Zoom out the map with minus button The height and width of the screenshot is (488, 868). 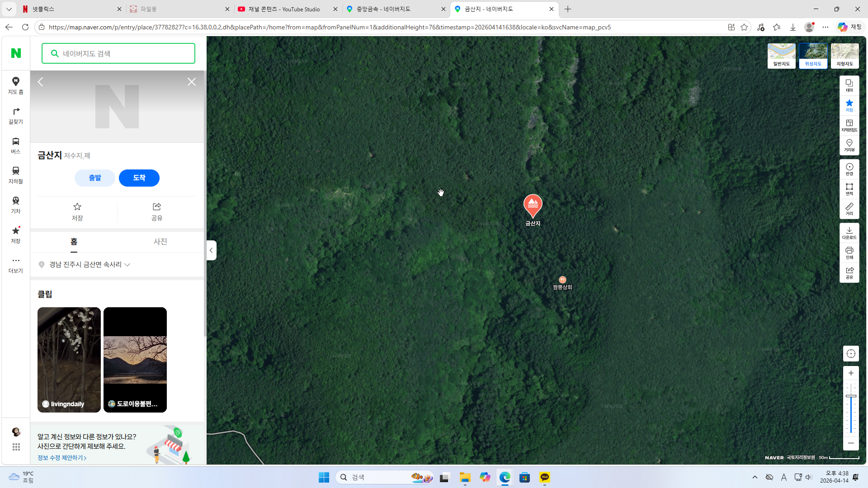pos(851,443)
